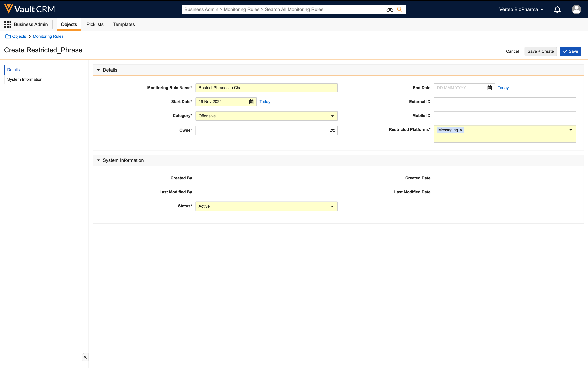Click the orange magnifier search icon
Screen dimensions: 588x368
click(399, 9)
